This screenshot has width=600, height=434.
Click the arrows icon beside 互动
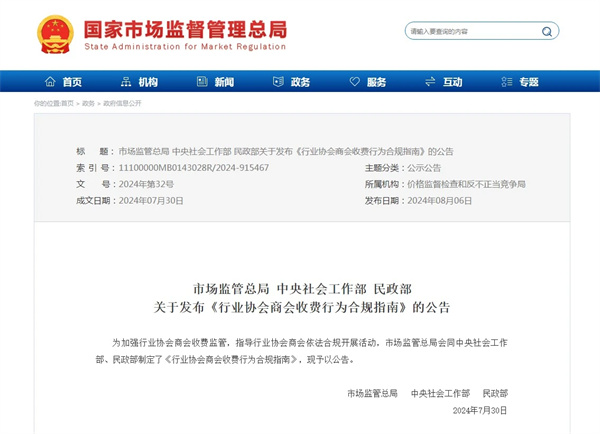[x=430, y=82]
